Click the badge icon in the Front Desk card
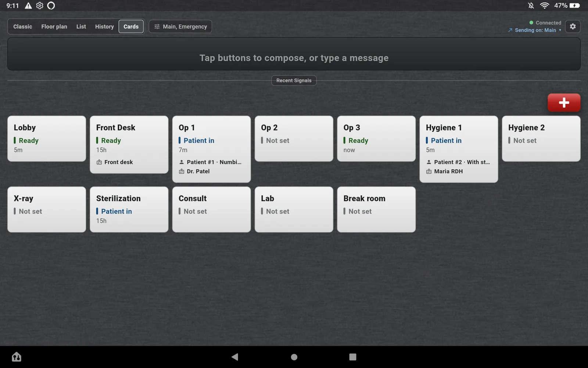The image size is (588, 368). coord(99,162)
